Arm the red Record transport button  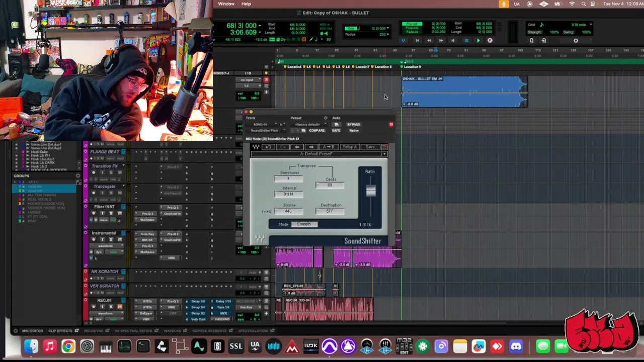pyautogui.click(x=490, y=41)
